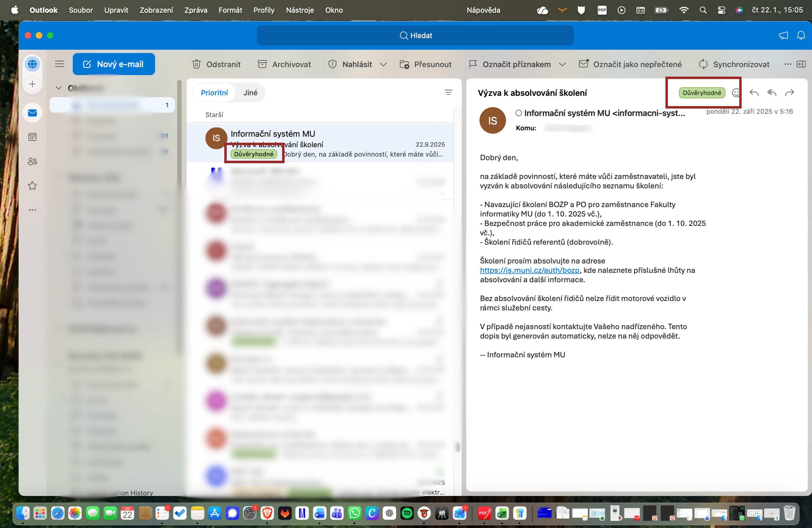Open the is.muni.cz/auth/bozp link
The image size is (812, 528).
click(529, 270)
